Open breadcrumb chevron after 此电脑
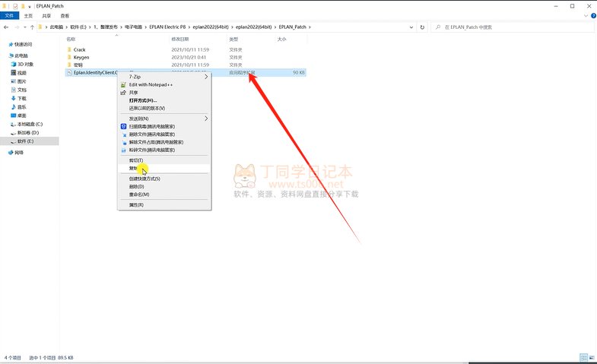This screenshot has height=364, width=597. click(67, 27)
